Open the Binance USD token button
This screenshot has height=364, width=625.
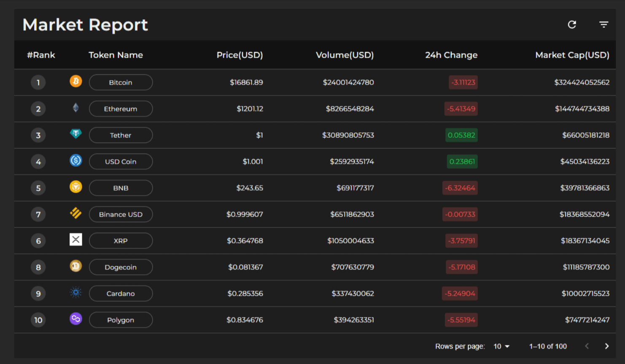point(121,214)
